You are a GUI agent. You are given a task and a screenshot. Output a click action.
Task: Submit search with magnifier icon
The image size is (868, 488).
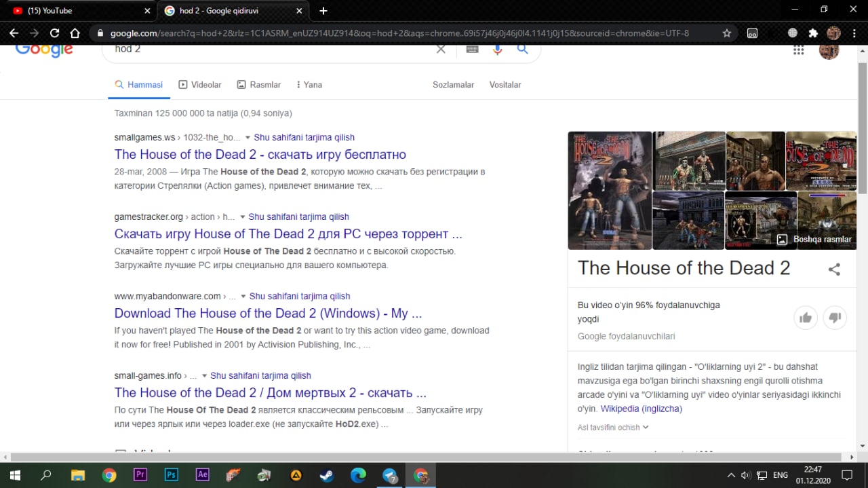coord(522,49)
